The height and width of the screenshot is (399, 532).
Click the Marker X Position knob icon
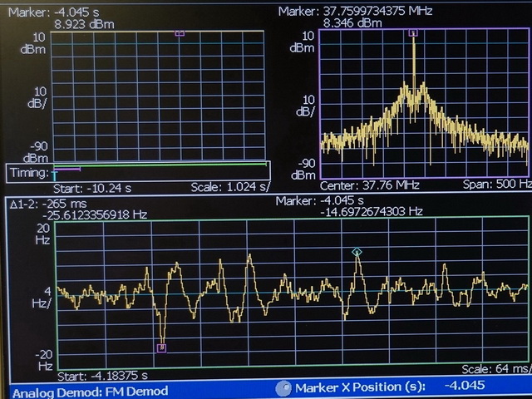[x=283, y=388]
